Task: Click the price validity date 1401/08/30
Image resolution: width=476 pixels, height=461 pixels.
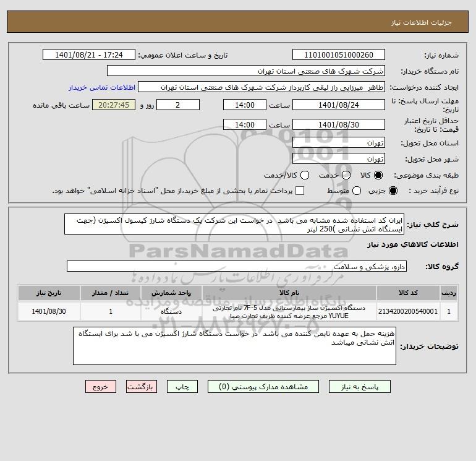Action: (x=339, y=124)
